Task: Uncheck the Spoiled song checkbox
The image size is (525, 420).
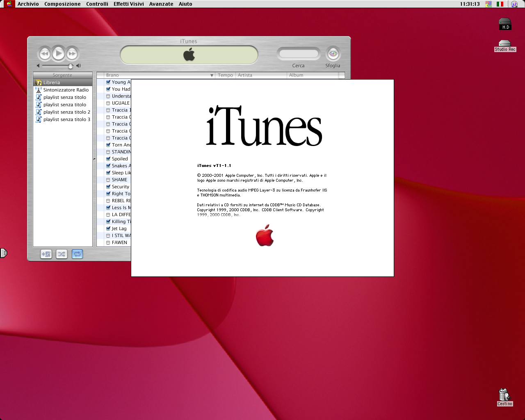Action: pos(108,159)
